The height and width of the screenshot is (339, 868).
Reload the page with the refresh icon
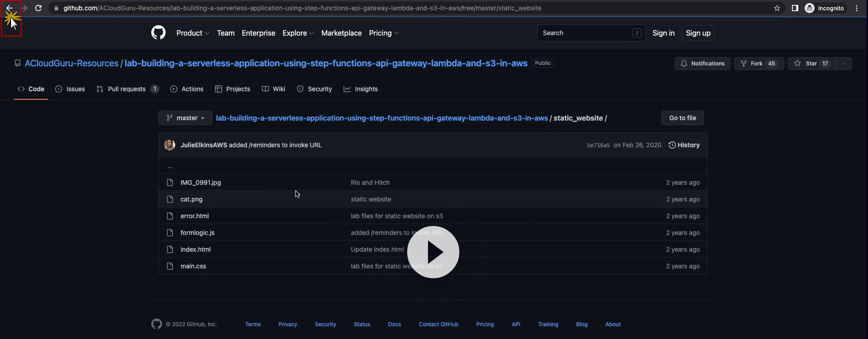tap(38, 8)
